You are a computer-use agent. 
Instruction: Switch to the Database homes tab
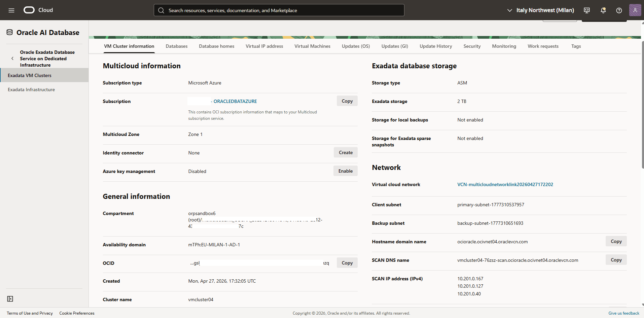pos(217,46)
